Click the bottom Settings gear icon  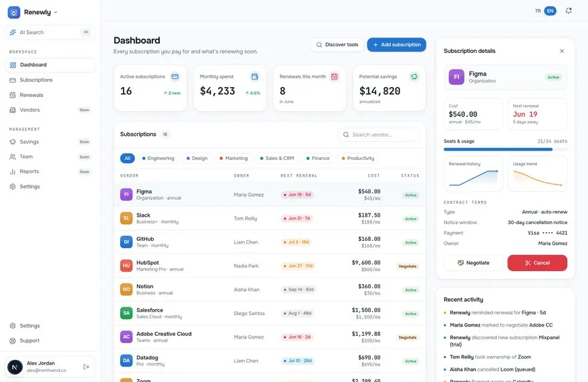point(13,326)
